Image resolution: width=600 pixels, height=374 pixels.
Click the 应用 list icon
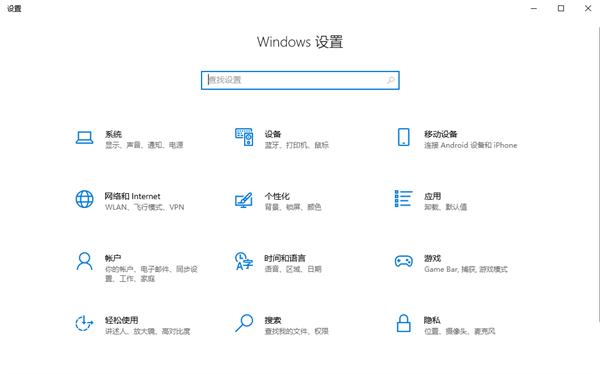pyautogui.click(x=403, y=199)
